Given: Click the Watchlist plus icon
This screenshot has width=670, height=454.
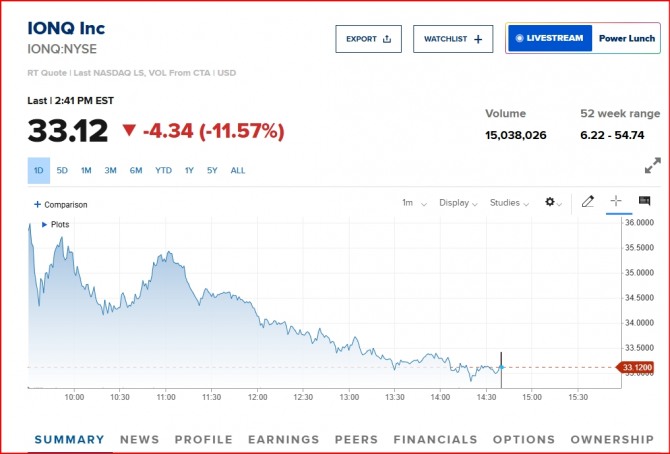Looking at the screenshot, I should pos(477,39).
